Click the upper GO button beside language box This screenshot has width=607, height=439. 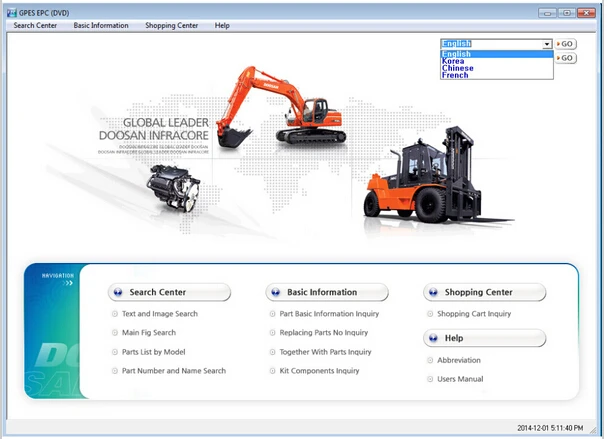566,44
